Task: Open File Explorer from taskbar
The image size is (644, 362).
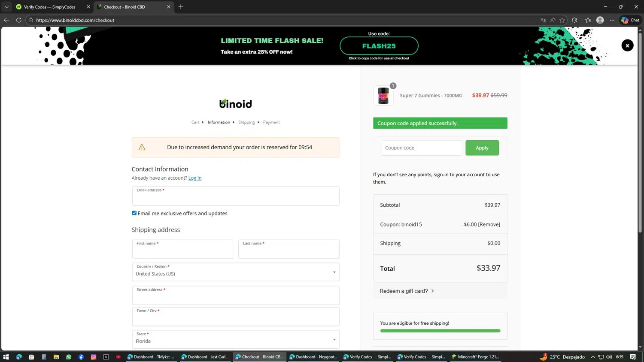Action: 56,357
